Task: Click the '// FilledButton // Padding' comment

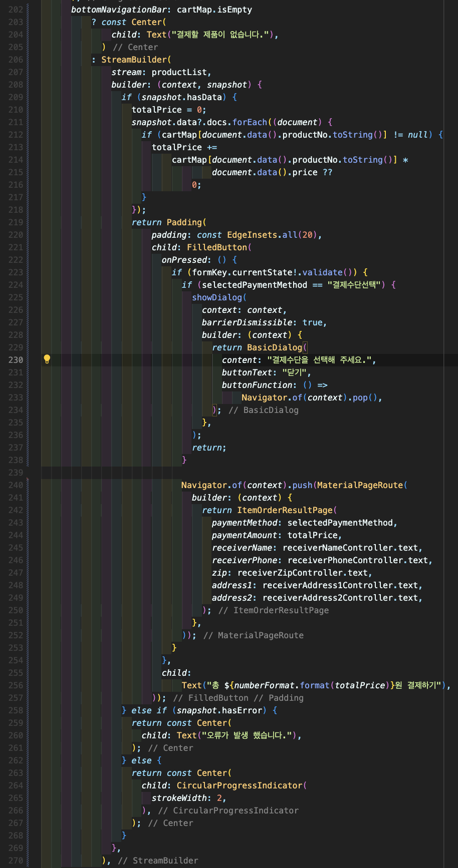Action: pos(239,698)
